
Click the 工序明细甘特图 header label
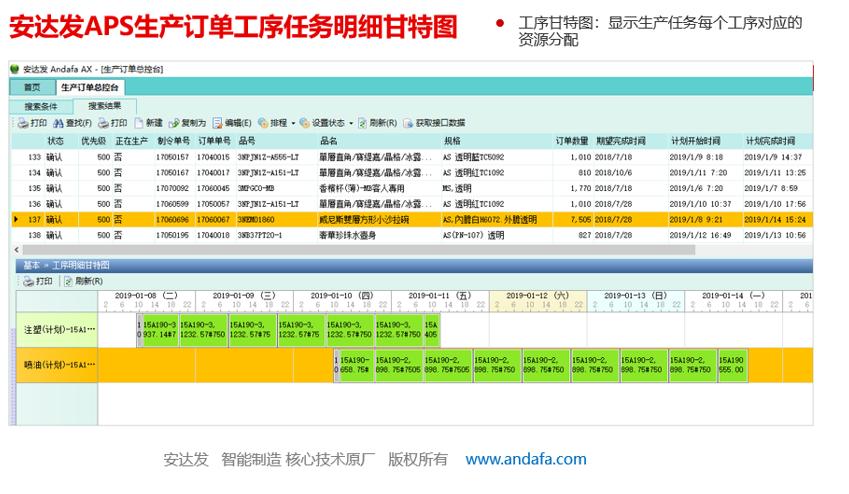81,265
